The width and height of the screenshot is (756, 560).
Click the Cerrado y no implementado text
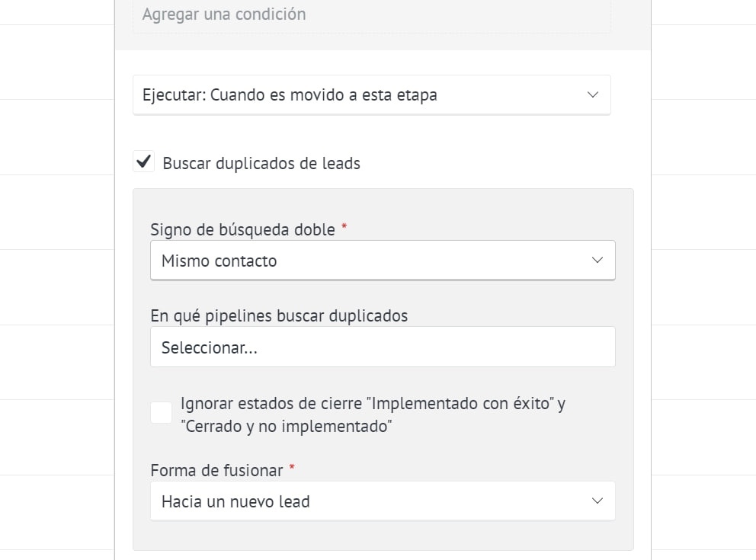287,427
